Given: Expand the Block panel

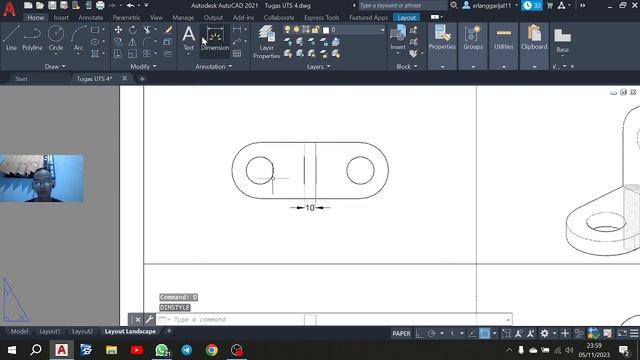Looking at the screenshot, I should pos(407,67).
